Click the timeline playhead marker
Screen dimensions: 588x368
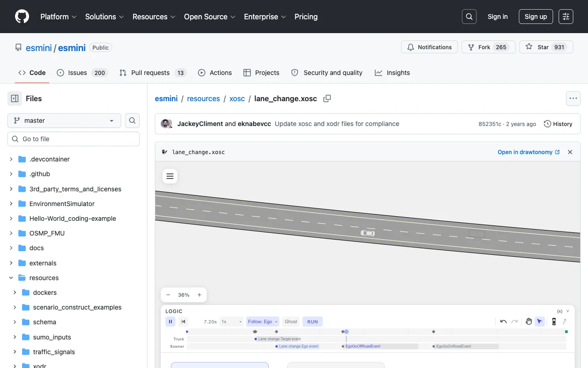point(346,332)
